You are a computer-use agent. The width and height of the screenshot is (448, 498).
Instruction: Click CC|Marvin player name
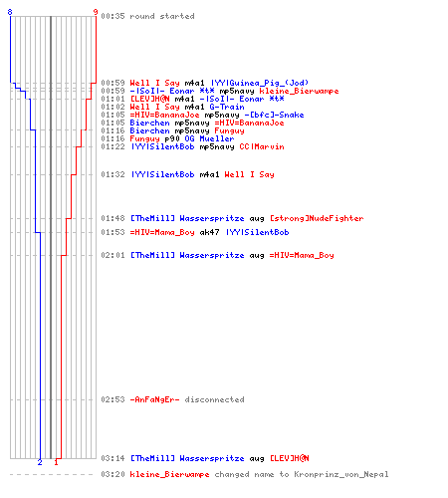click(262, 146)
